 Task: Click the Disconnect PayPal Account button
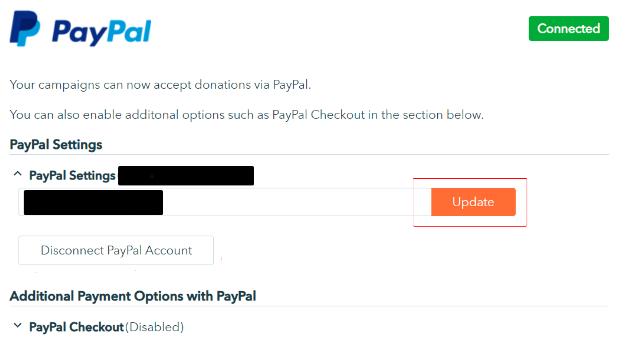(x=116, y=250)
